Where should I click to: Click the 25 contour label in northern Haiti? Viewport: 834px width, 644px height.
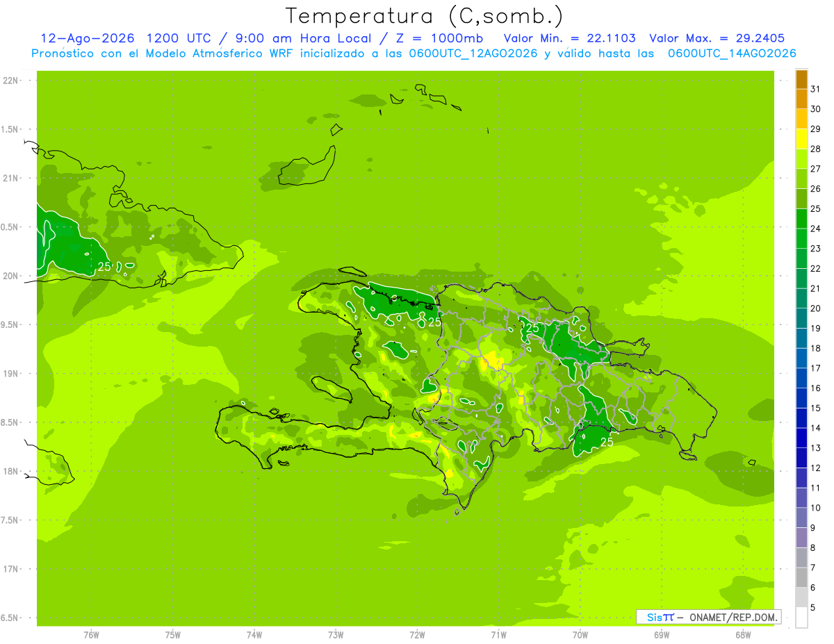tap(434, 322)
